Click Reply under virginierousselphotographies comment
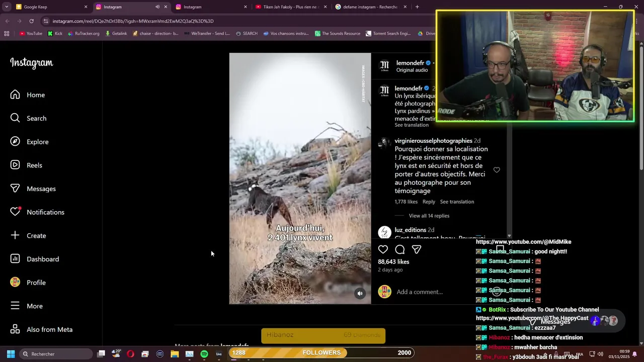 point(429,202)
